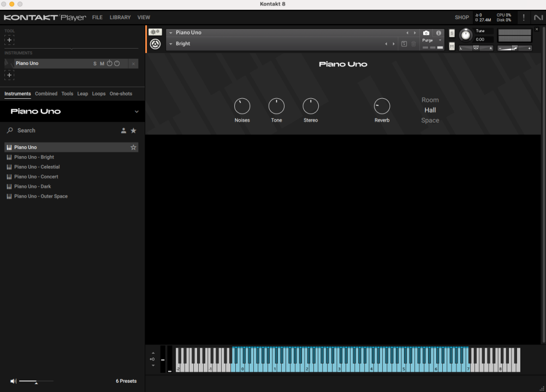Open the LIBRARY menu
546x392 pixels.
[120, 17]
